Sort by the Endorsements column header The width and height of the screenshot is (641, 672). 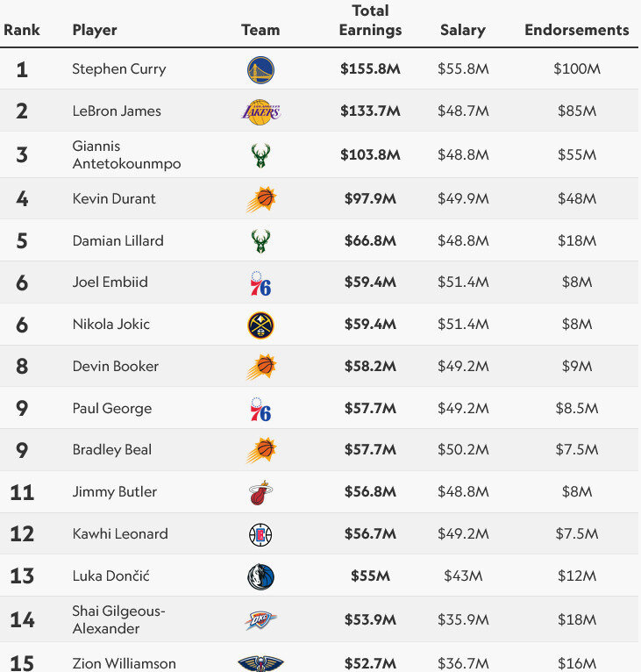pyautogui.click(x=576, y=30)
